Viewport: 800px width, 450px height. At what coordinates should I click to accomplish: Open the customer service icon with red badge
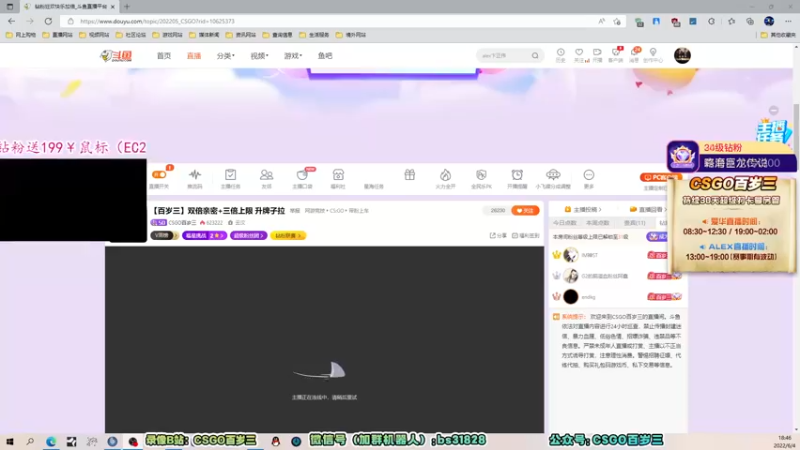click(616, 52)
